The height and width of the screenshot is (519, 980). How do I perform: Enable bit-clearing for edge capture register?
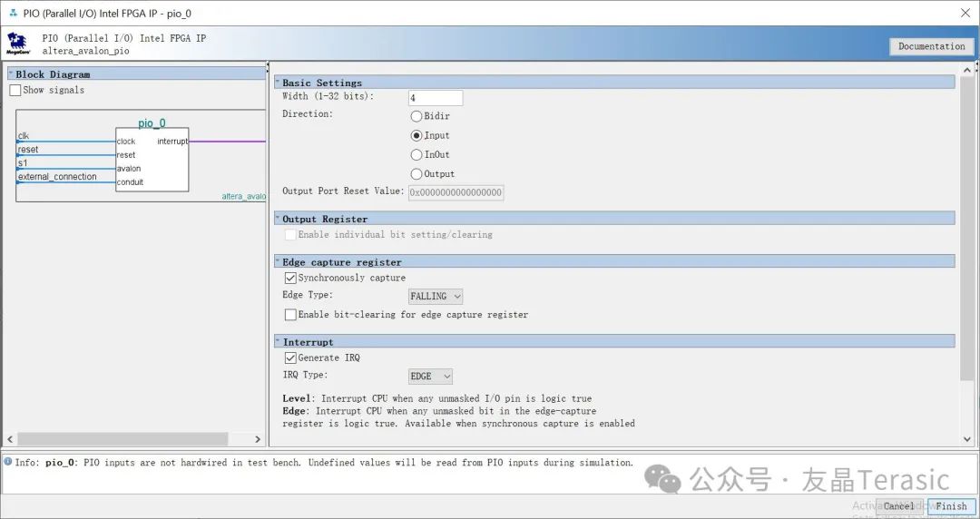(290, 315)
